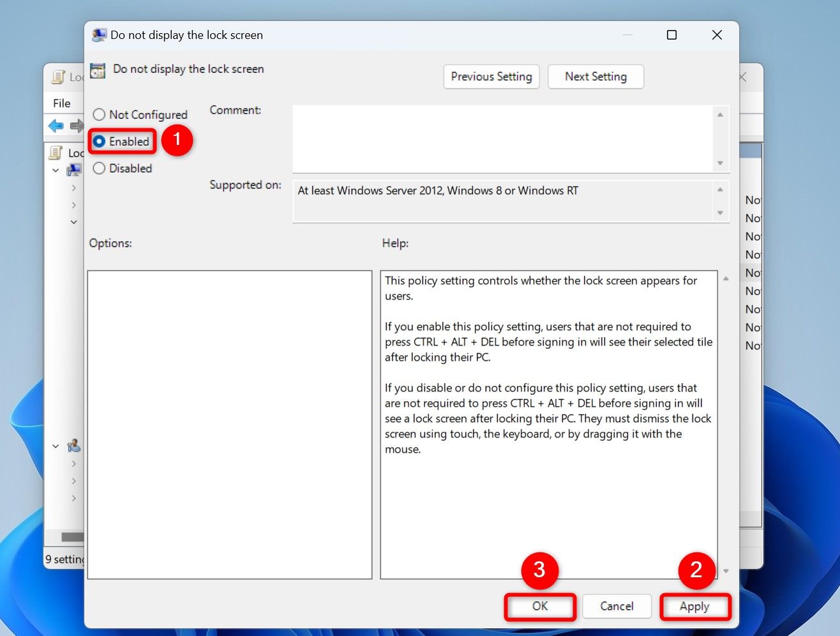
Task: Cancel the policy setting dialog
Action: point(617,607)
